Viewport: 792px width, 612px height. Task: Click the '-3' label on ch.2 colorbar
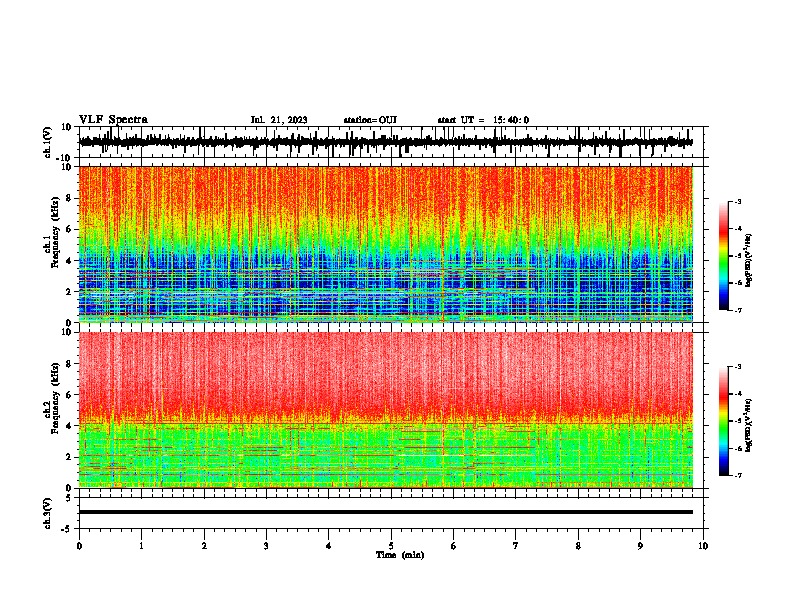click(737, 367)
